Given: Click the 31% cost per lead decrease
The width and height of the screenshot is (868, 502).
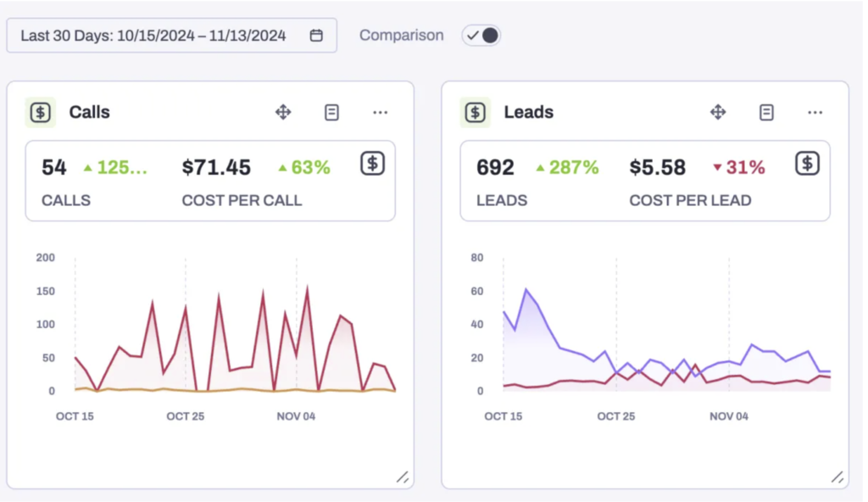Looking at the screenshot, I should pyautogui.click(x=739, y=167).
